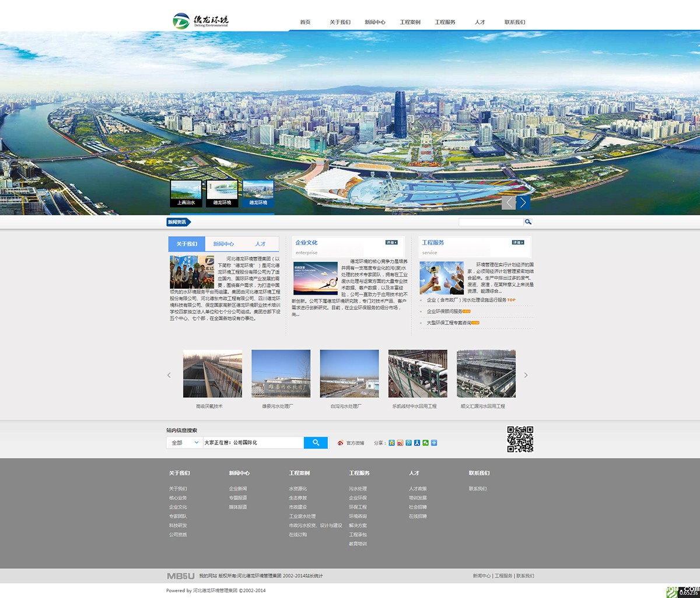
Task: Select the 上善治水 banner thumbnail
Action: point(186,194)
